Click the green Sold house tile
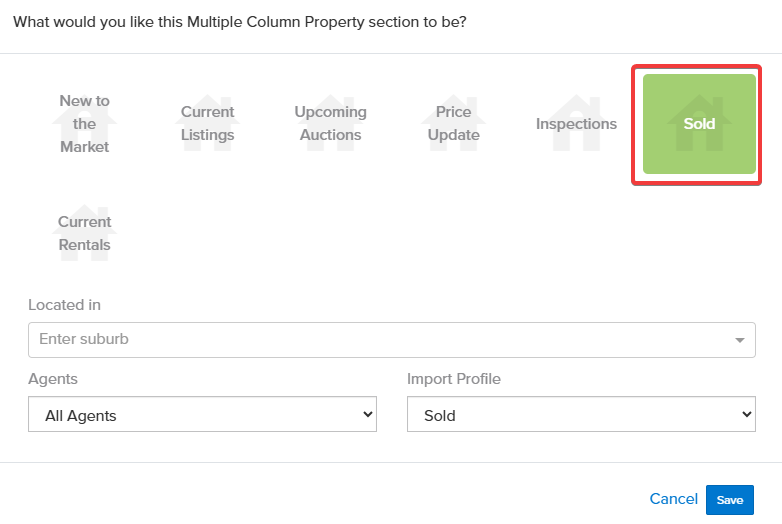Viewport: 782px width, 524px height. coord(699,124)
